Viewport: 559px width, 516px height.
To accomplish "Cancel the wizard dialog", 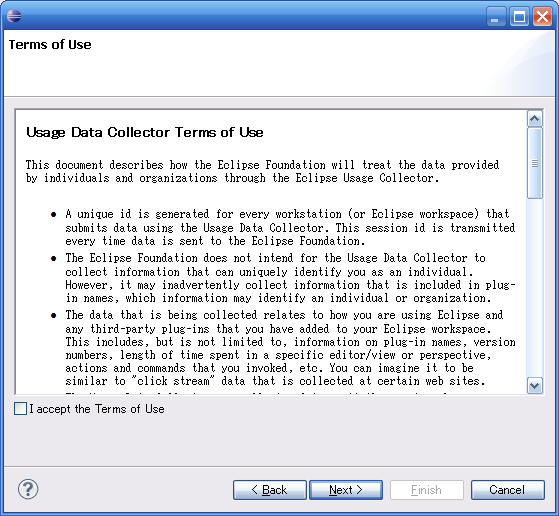I will [508, 490].
